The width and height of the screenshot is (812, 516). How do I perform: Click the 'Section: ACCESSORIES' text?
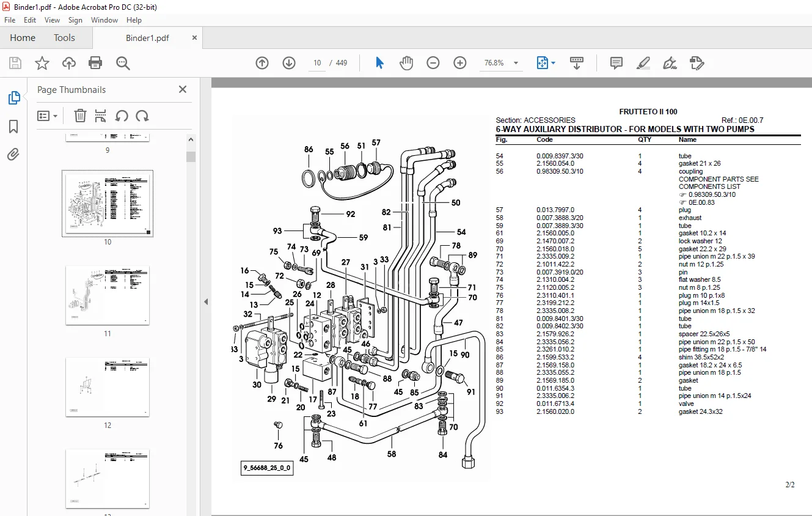pos(536,120)
